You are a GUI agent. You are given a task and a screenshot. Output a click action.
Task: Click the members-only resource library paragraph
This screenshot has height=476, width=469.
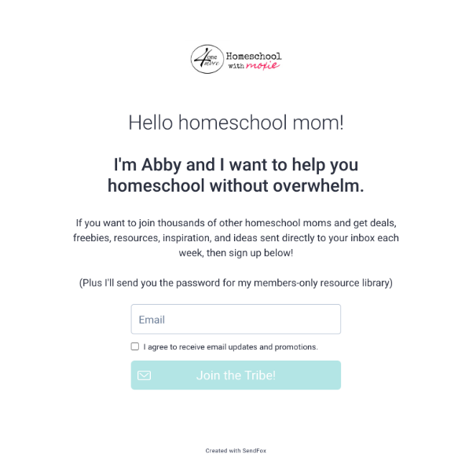[x=236, y=283]
